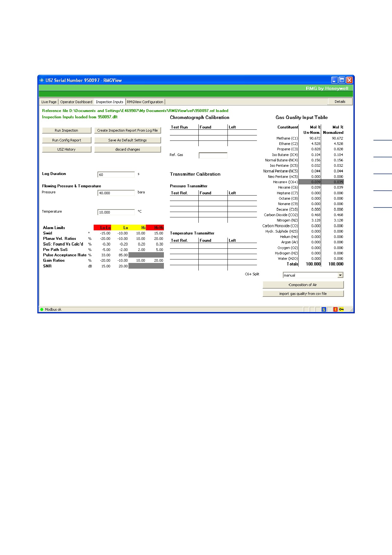Open the C6+ Split dropdown
Image resolution: width=392 pixels, height=555 pixels.
point(340,275)
